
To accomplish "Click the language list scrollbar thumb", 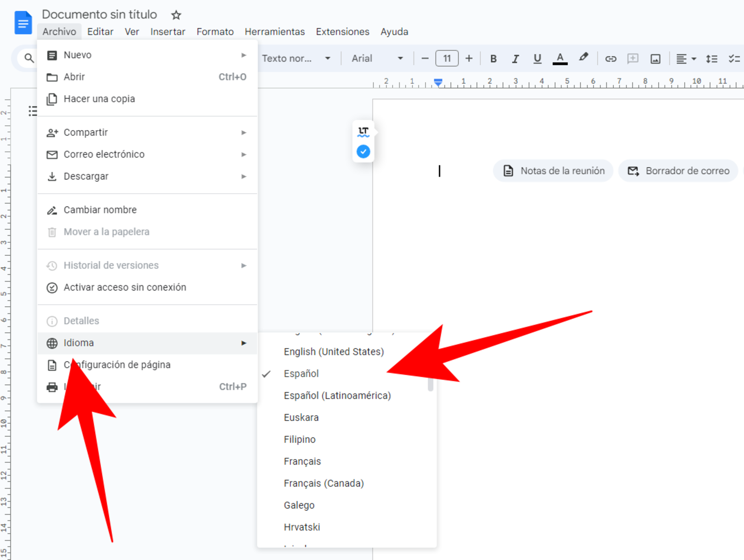I will click(x=430, y=384).
